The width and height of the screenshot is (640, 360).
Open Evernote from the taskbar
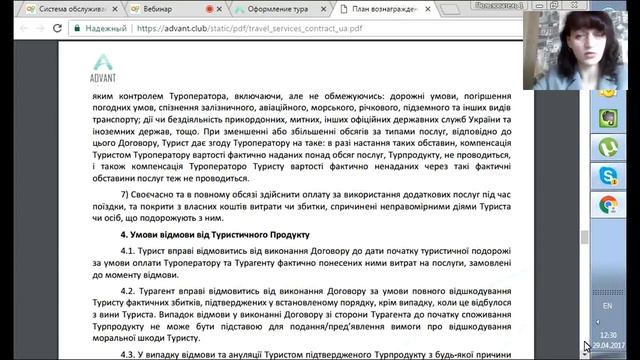[x=608, y=119]
